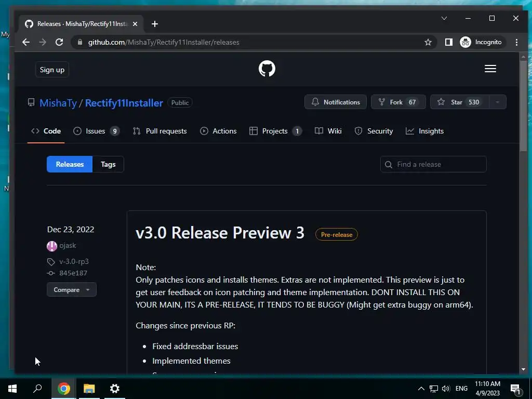
Task: Click the network icon in system tray
Action: point(434,389)
